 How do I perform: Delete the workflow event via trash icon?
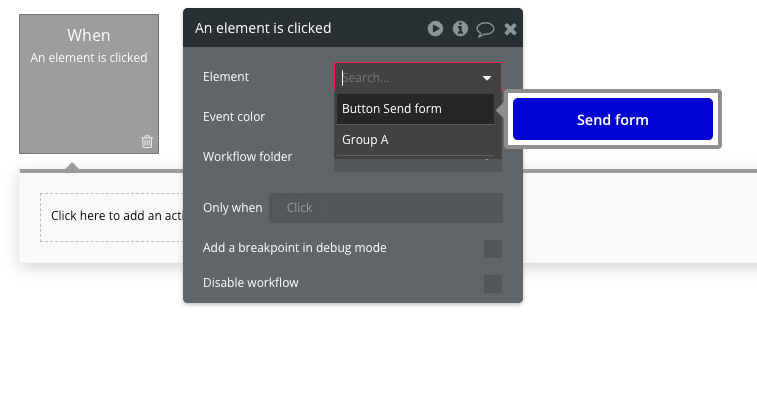pos(147,141)
